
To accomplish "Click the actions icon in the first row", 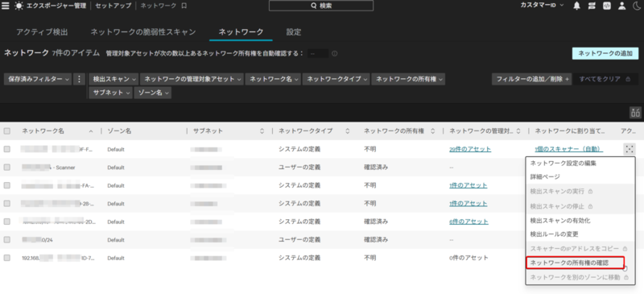I will point(630,149).
